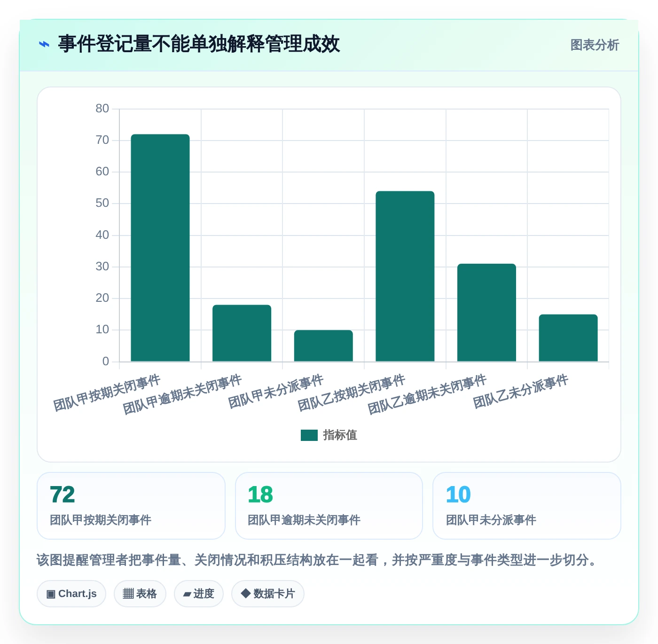The height and width of the screenshot is (644, 658).
Task: Click the title 事件登记量不能单独解释管理成效
Action: 199,44
